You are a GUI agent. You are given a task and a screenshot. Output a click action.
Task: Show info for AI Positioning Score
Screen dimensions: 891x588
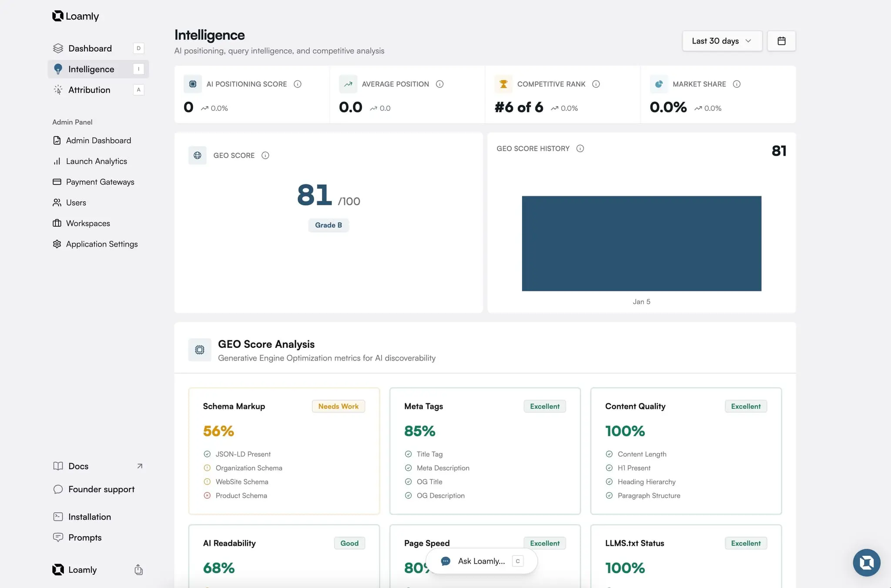[298, 84]
